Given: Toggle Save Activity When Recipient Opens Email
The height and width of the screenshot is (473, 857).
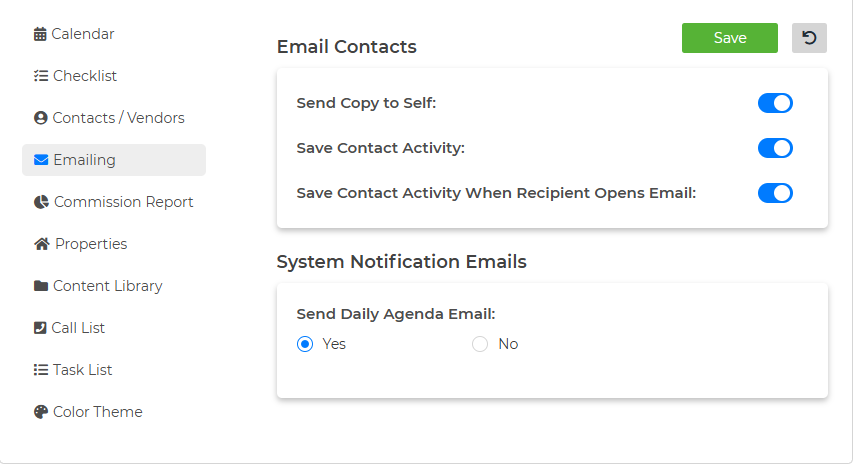Looking at the screenshot, I should [x=775, y=193].
